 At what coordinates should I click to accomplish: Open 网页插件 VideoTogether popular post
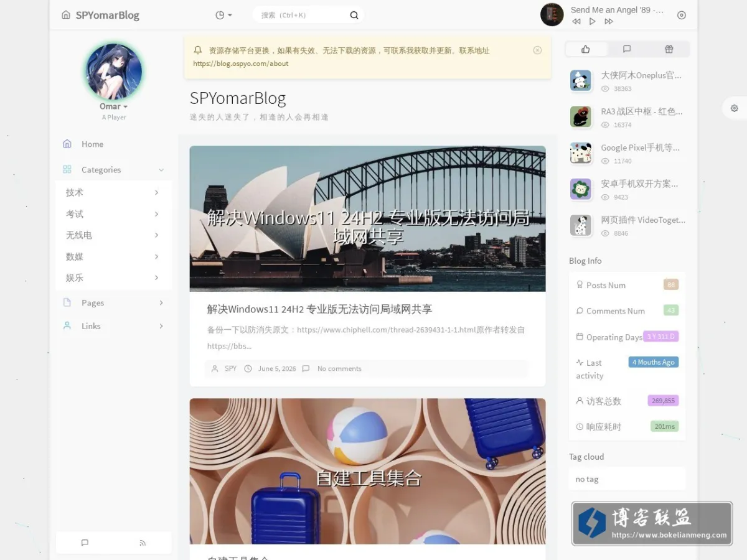click(x=643, y=220)
